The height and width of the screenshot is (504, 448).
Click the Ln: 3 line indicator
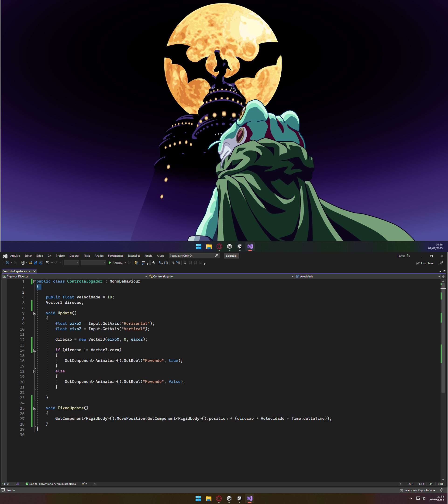tap(410, 484)
